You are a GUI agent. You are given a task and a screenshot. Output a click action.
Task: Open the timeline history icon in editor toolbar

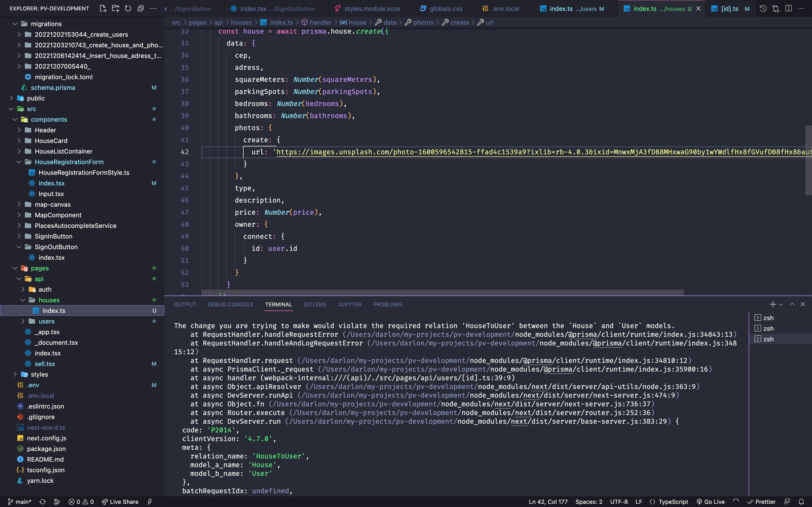click(x=763, y=8)
